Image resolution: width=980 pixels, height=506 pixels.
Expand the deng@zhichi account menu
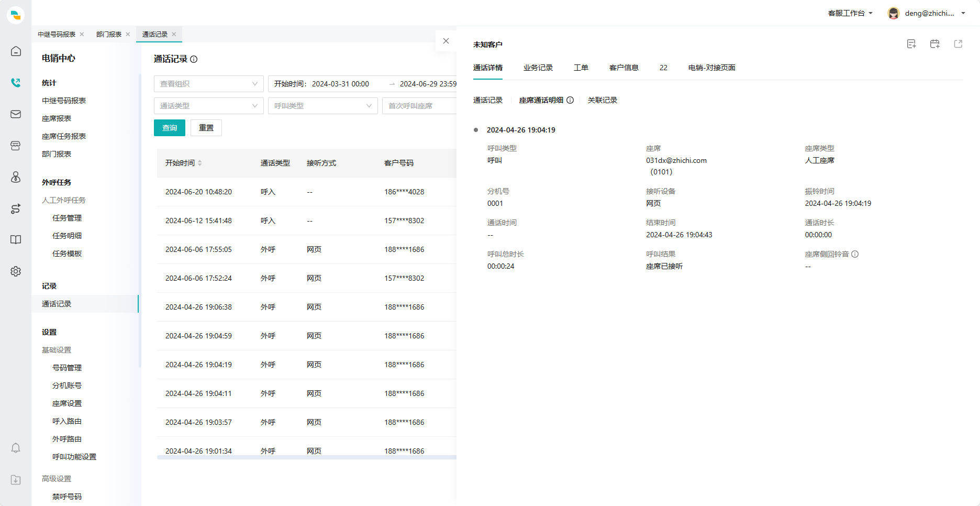[935, 13]
